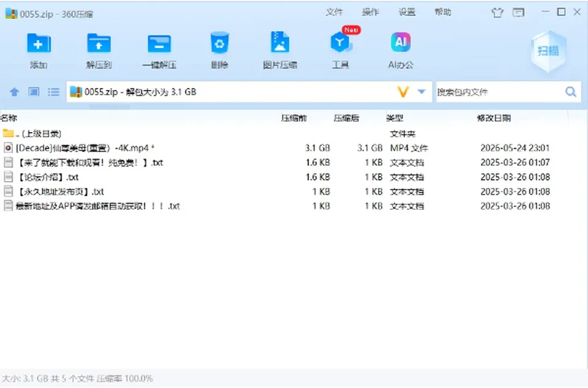Open the 工具 (Tools) icon with New badge
The height and width of the screenshot is (388, 588).
(341, 42)
